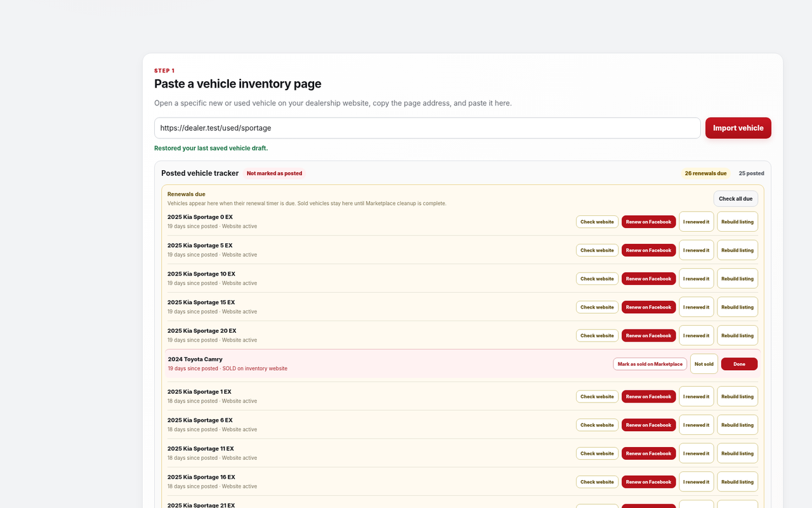Check website for Sportage 1 EX
Viewport: 812px width, 508px height.
(x=597, y=397)
